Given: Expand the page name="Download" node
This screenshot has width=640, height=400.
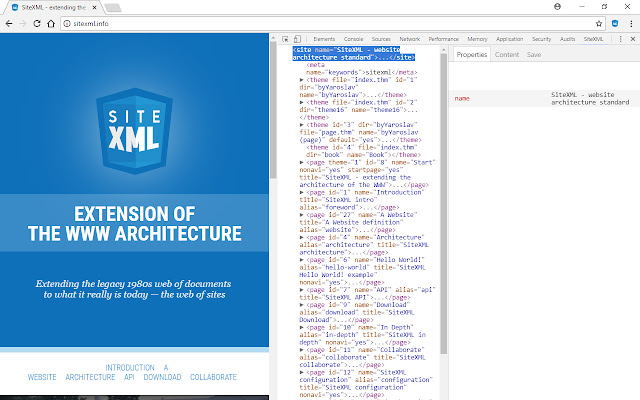Looking at the screenshot, I should 302,305.
